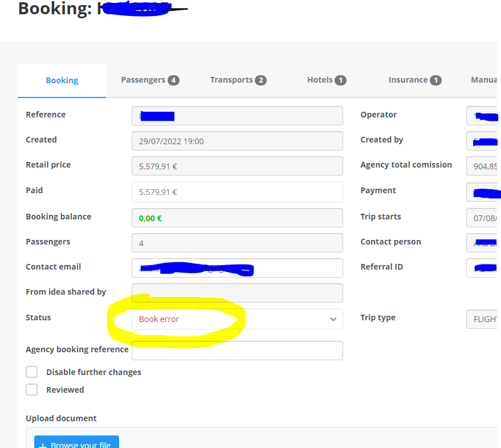
Task: Click the Agency booking reference field
Action: point(237,351)
